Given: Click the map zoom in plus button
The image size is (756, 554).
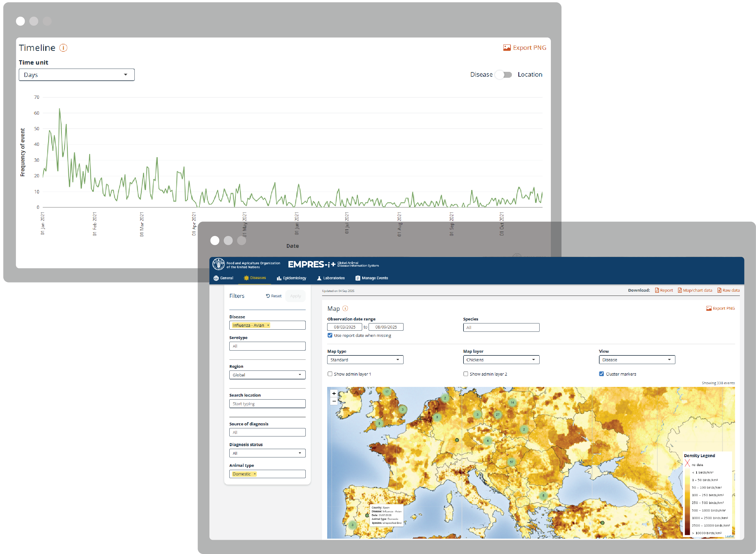Looking at the screenshot, I should [334, 393].
